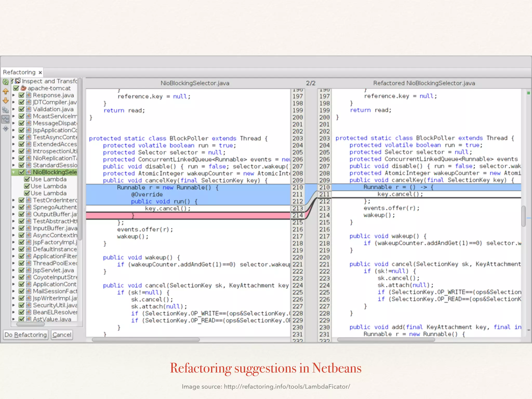Image resolution: width=532 pixels, height=399 pixels.
Task: Click the InputBuffer.java file icon
Action: click(29, 228)
